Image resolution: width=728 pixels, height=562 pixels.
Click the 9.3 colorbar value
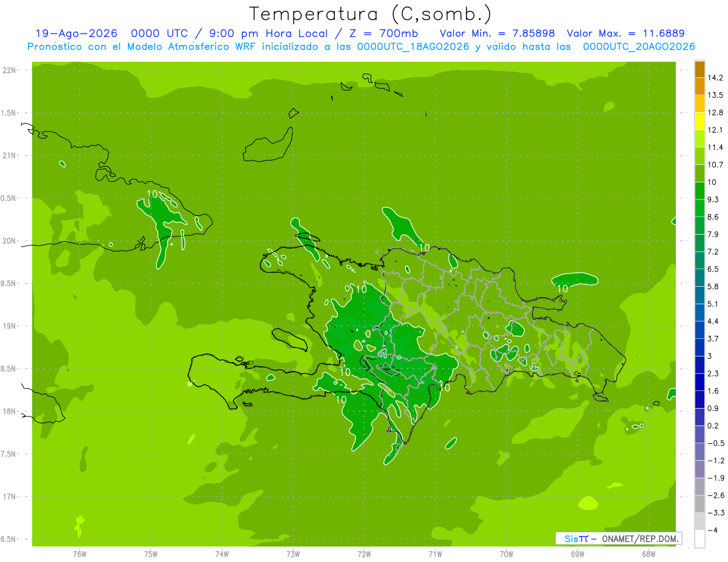tap(713, 199)
